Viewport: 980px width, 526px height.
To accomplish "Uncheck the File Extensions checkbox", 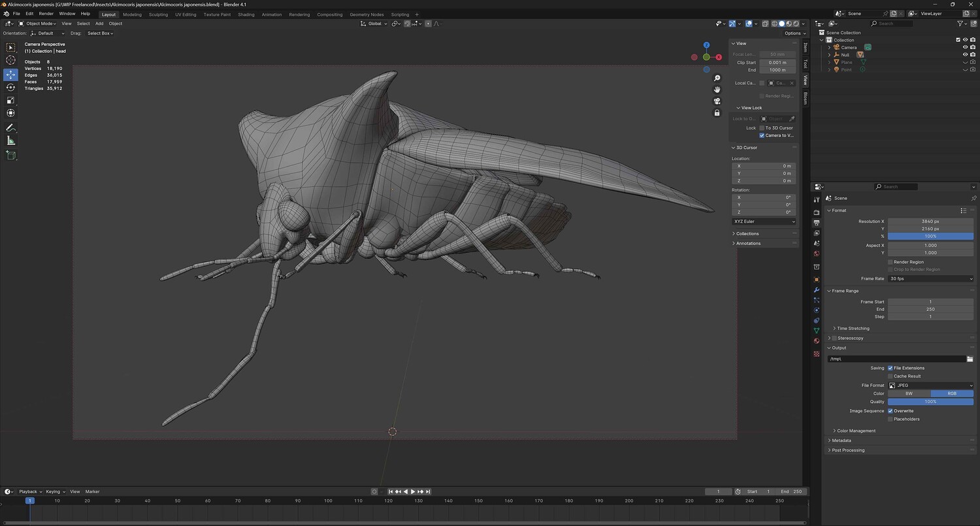I will coord(890,368).
